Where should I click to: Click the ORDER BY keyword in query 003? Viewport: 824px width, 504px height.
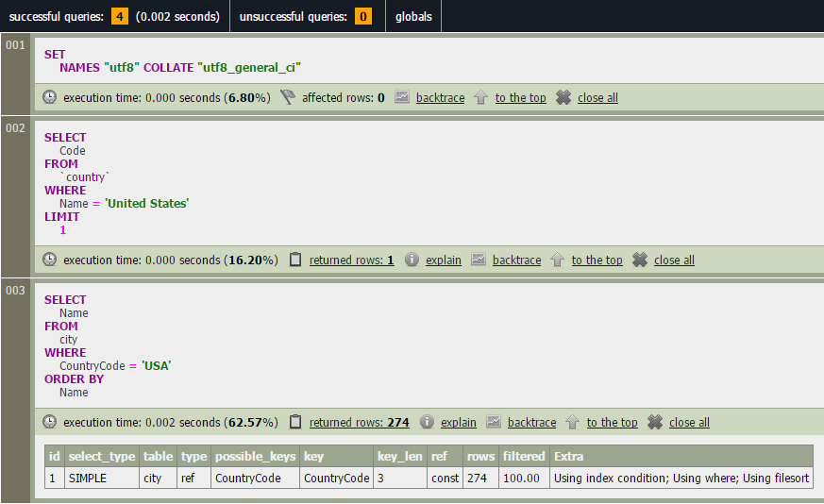[75, 378]
